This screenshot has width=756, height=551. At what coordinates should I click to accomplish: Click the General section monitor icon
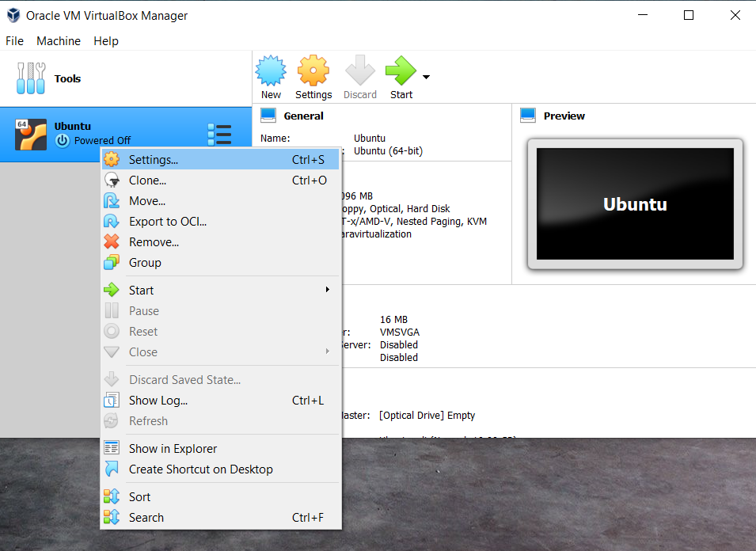(268, 116)
